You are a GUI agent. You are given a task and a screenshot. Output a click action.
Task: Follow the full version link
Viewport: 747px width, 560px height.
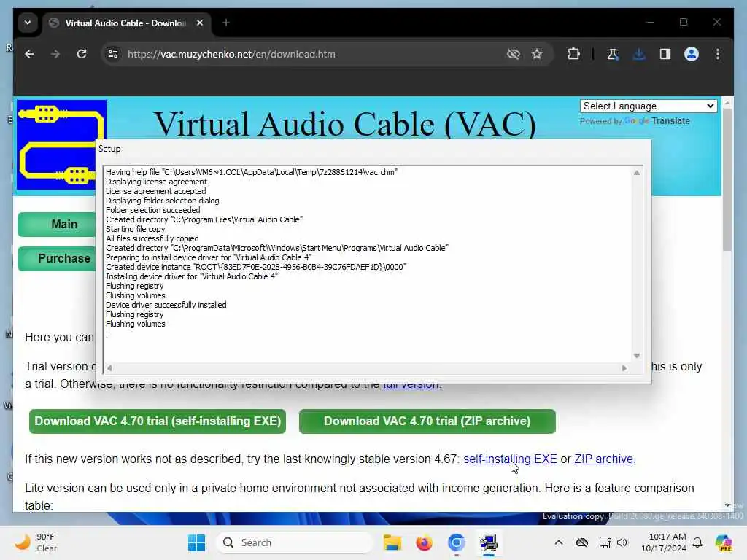(x=411, y=385)
